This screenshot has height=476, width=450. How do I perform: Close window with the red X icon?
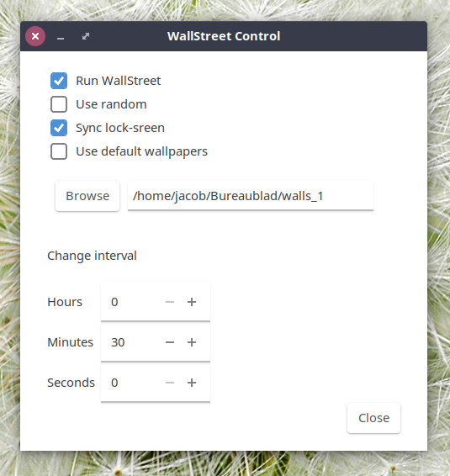click(35, 36)
